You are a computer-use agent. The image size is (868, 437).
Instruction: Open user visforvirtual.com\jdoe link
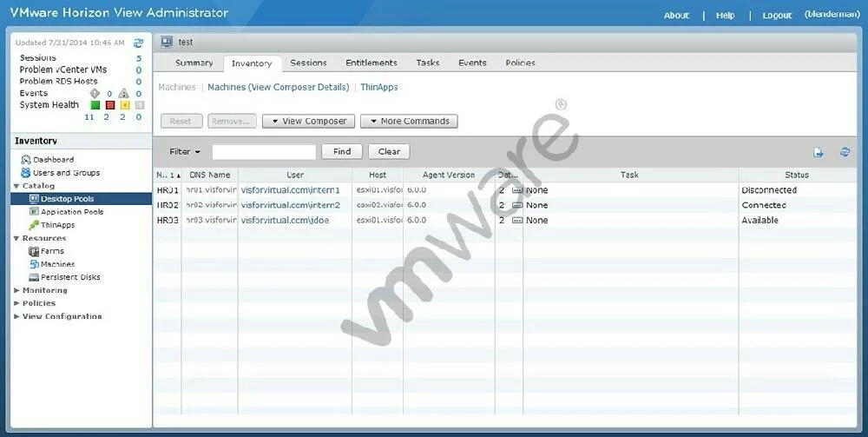pyautogui.click(x=285, y=220)
